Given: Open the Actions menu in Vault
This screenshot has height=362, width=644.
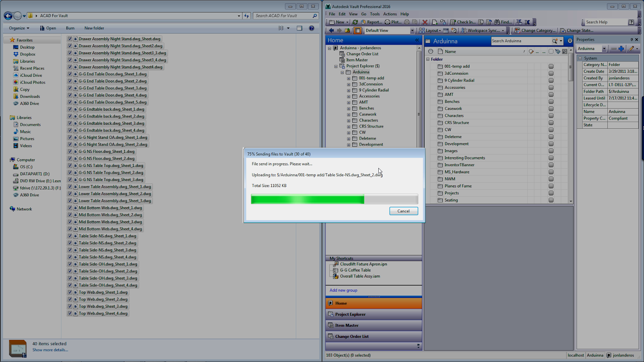Looking at the screenshot, I should coord(390,14).
